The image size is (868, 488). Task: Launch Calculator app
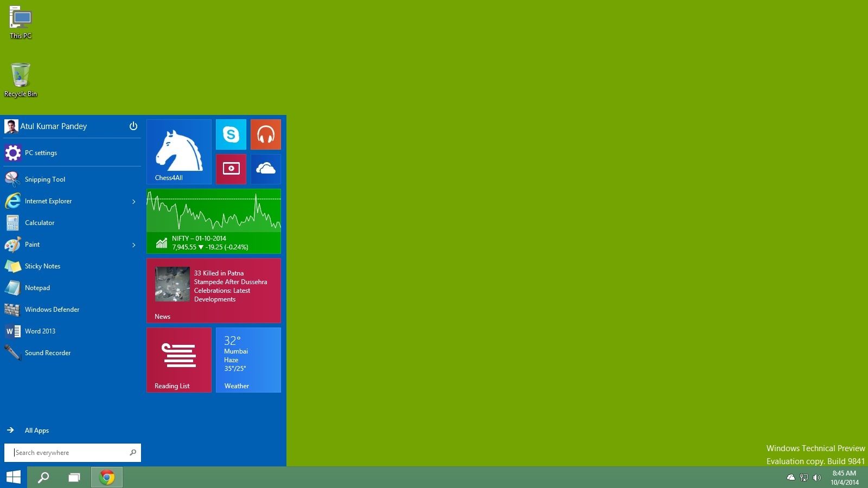click(x=72, y=223)
